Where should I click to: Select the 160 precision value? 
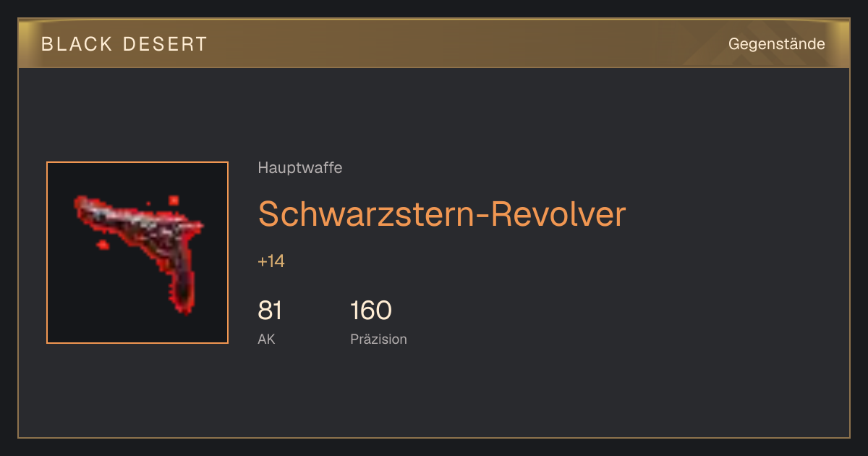click(371, 311)
